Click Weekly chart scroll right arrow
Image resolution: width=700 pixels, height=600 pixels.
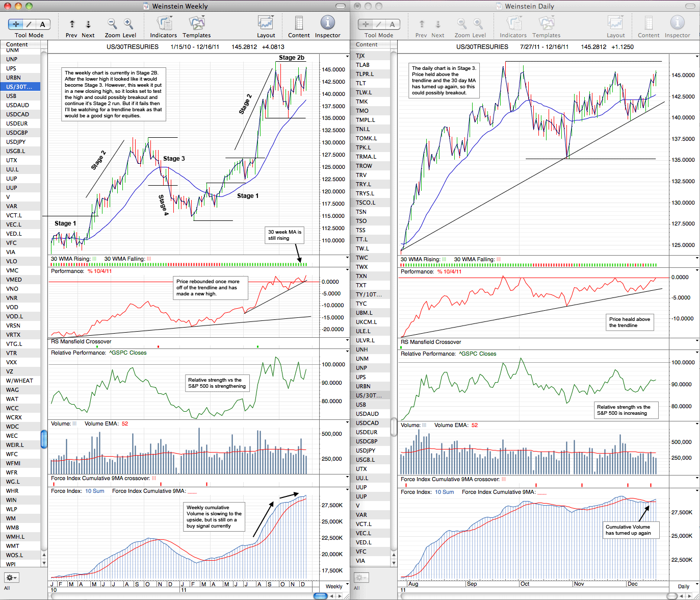pyautogui.click(x=340, y=596)
